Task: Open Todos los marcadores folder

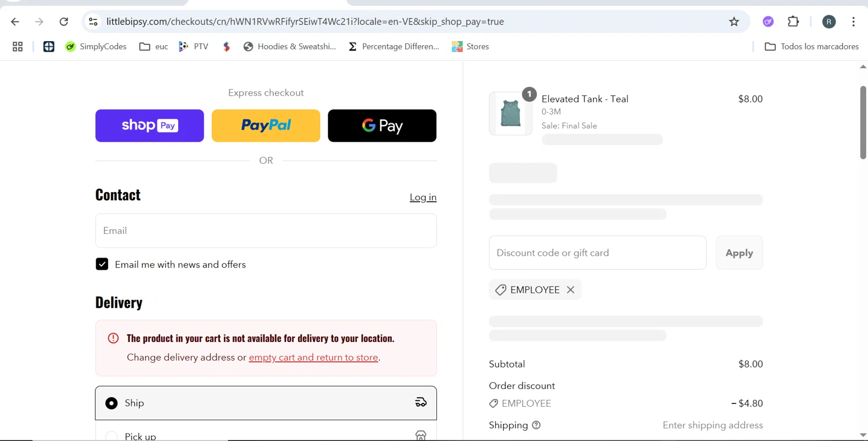Action: coord(811,47)
